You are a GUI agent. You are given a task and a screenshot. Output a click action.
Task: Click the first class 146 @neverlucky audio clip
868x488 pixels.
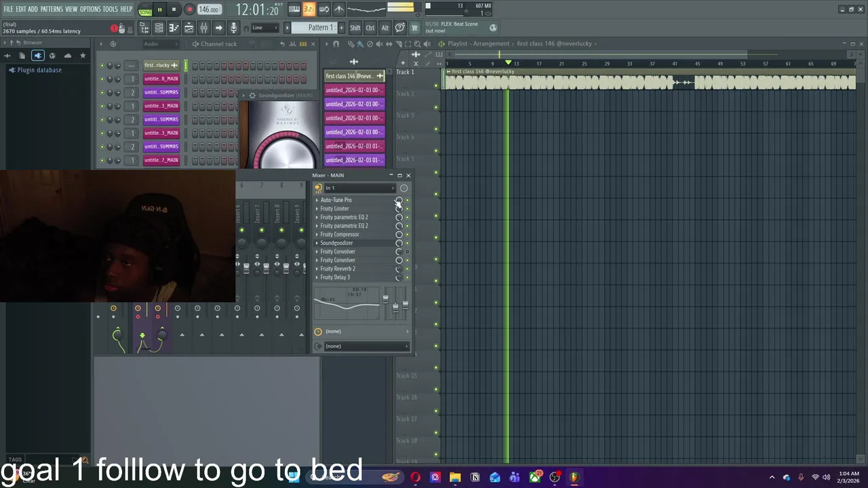(x=650, y=79)
